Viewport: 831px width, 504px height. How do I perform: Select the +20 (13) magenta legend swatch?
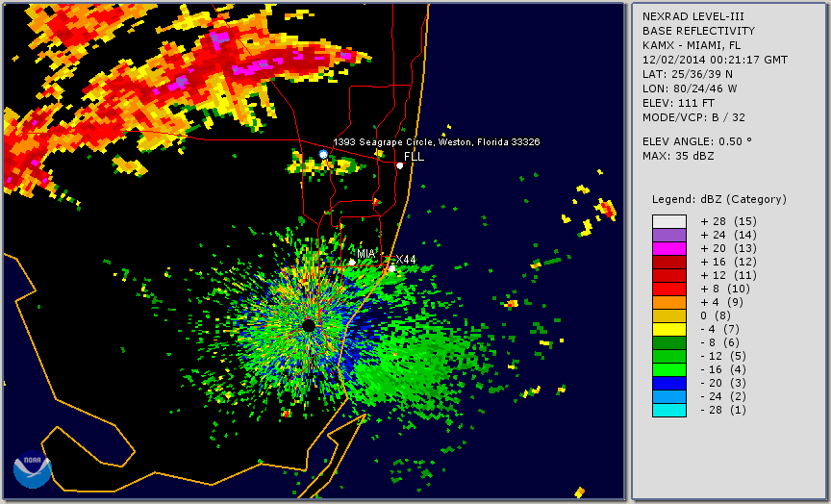tap(669, 248)
